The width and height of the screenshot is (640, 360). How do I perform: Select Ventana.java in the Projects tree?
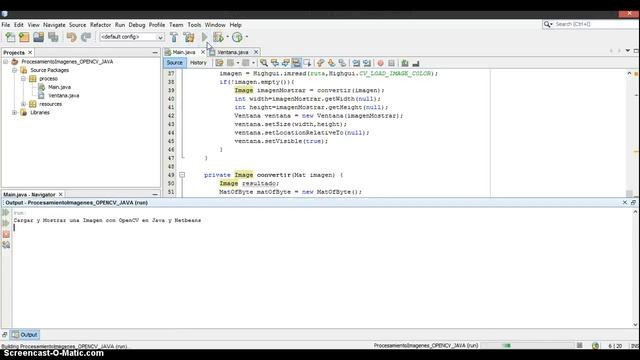tap(64, 96)
